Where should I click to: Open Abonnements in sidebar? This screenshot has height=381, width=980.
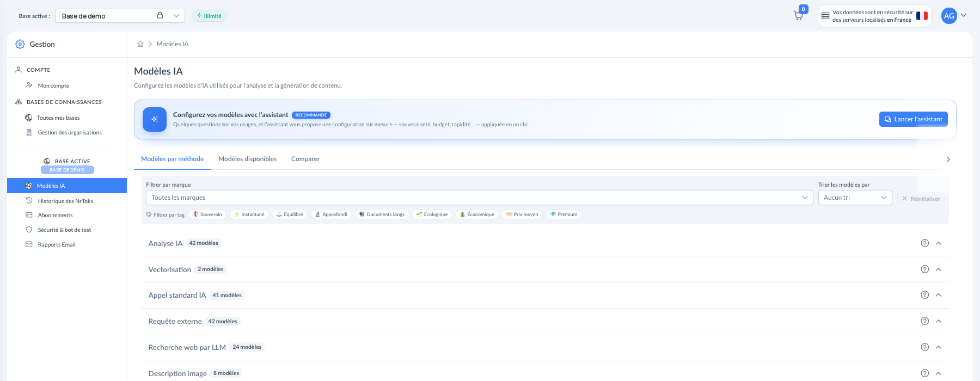(55, 215)
